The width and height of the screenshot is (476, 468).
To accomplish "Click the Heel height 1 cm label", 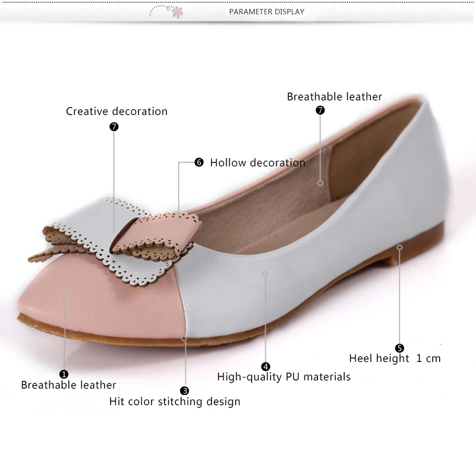I will click(x=395, y=358).
